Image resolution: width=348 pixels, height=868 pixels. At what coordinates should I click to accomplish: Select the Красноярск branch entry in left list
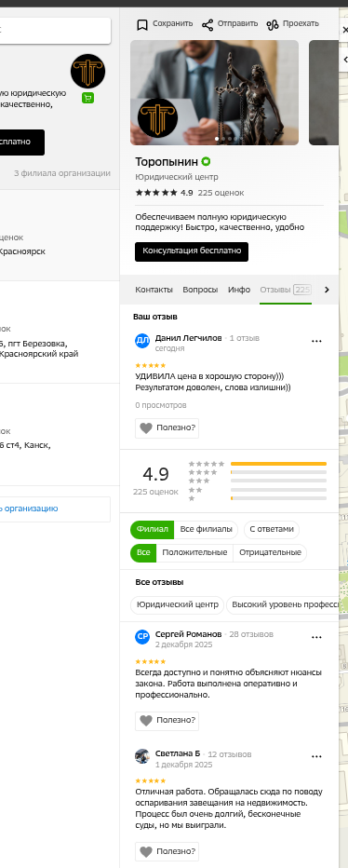60,236
